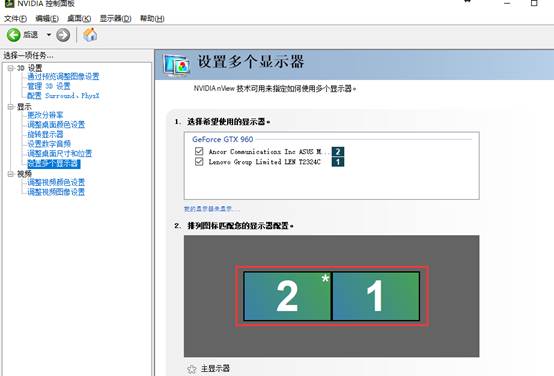Click the NVIDIA app icon in title bar

[x=9, y=3]
